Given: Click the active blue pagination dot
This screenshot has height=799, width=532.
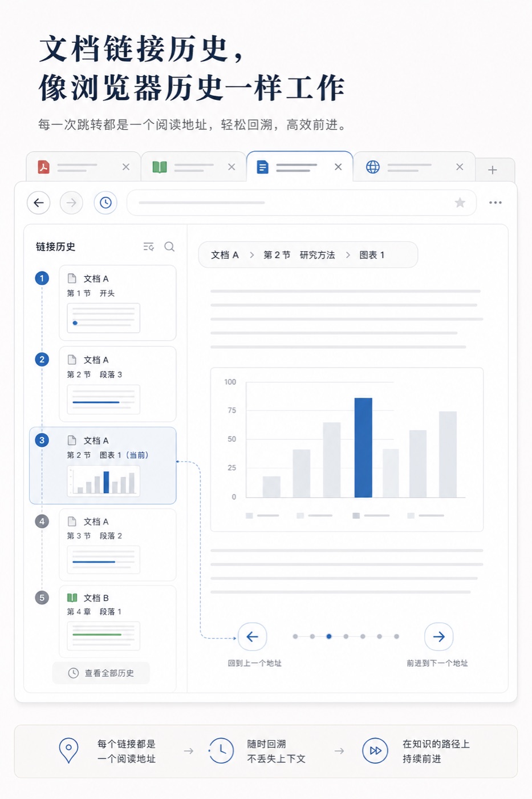Looking at the screenshot, I should point(329,636).
